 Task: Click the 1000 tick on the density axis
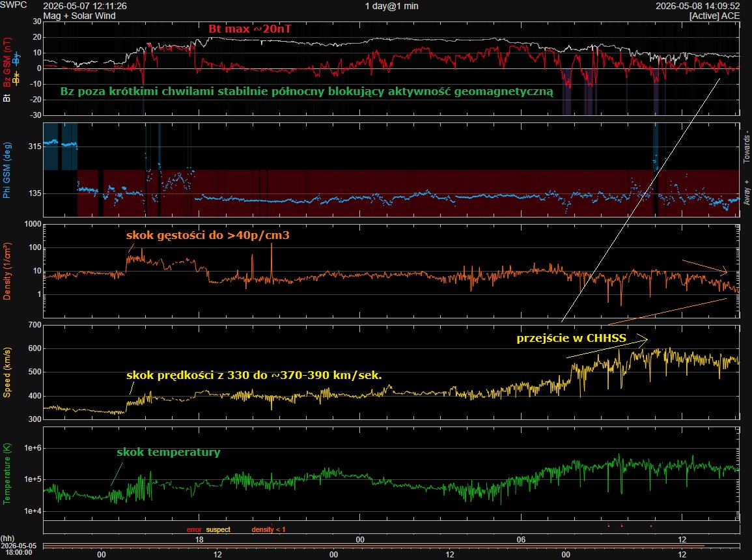[x=33, y=224]
